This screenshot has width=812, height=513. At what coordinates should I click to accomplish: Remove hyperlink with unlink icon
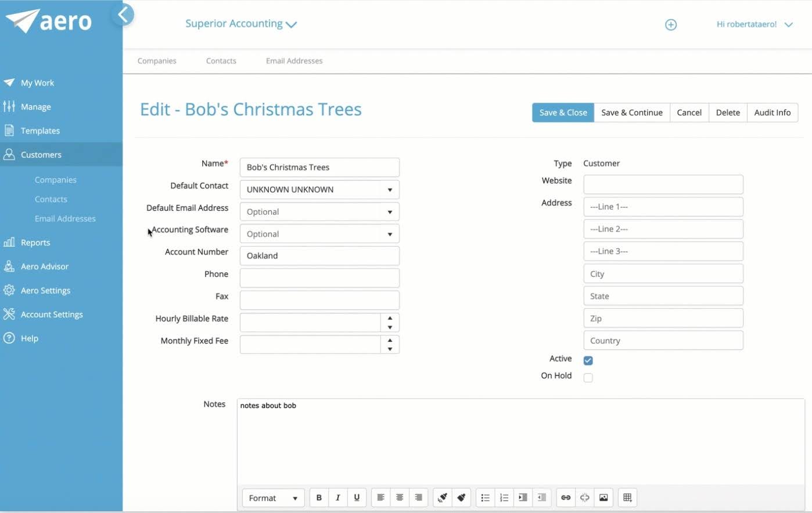coord(585,497)
